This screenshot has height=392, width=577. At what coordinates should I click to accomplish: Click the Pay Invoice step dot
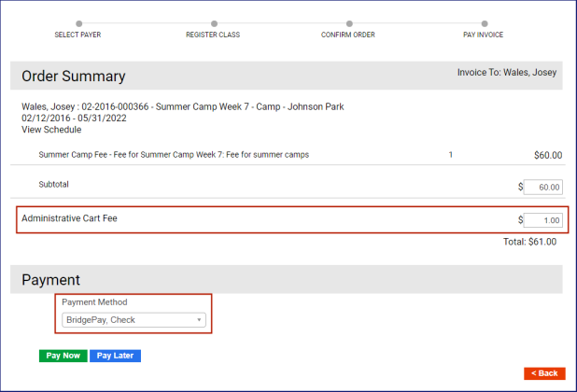click(x=484, y=23)
